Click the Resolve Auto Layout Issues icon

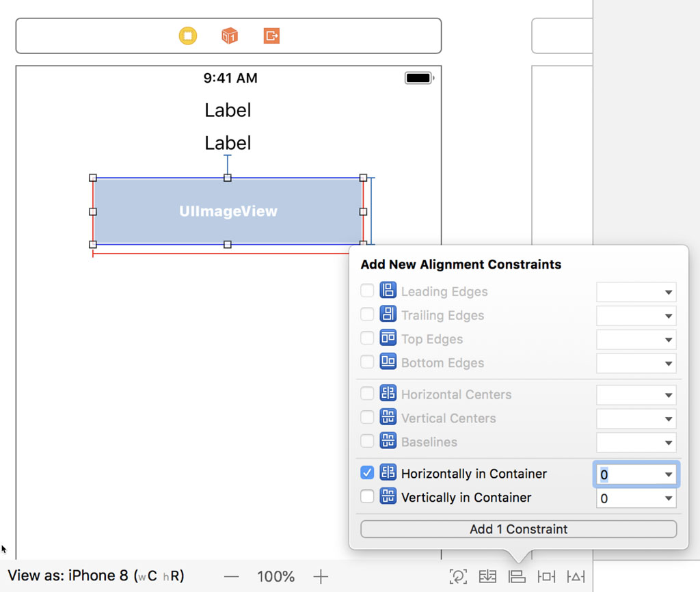coord(576,576)
